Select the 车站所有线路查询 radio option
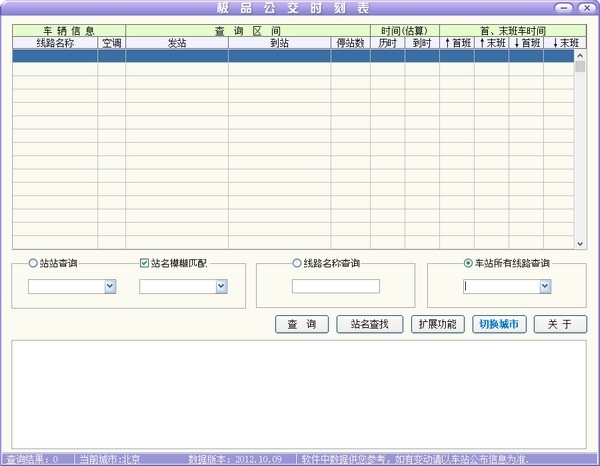 [468, 264]
